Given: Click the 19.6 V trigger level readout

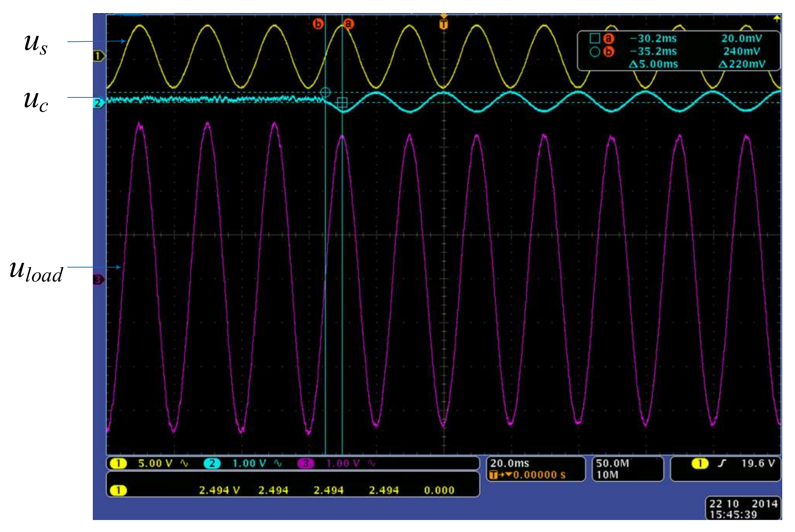Looking at the screenshot, I should click(758, 463).
